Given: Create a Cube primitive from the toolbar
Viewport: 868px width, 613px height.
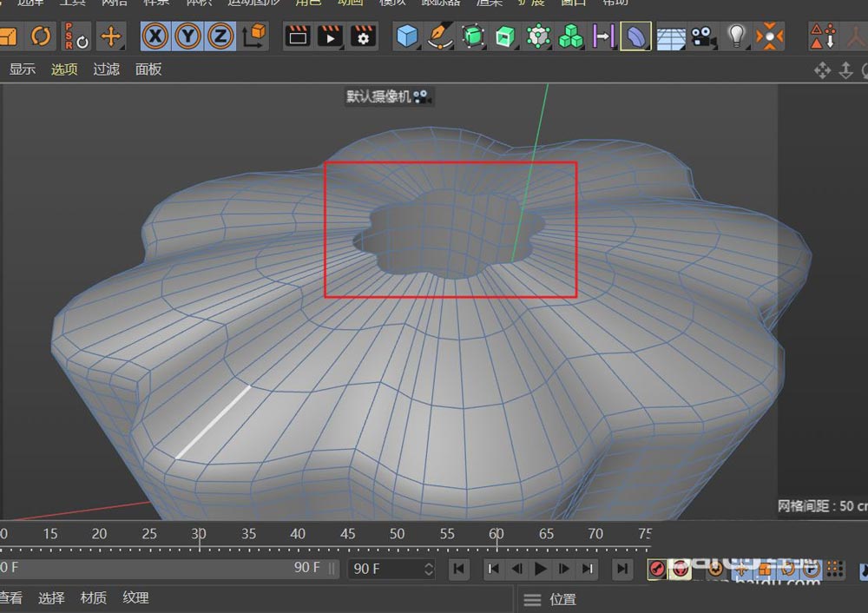Looking at the screenshot, I should (405, 36).
